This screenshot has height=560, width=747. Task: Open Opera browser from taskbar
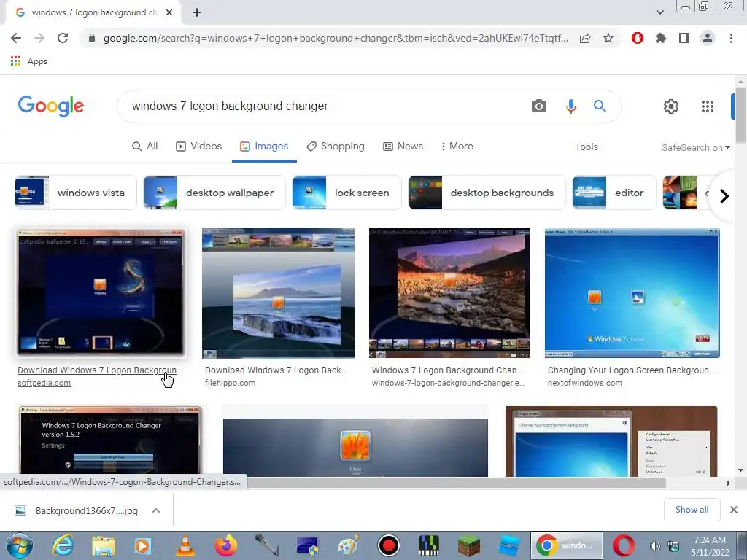pos(623,545)
